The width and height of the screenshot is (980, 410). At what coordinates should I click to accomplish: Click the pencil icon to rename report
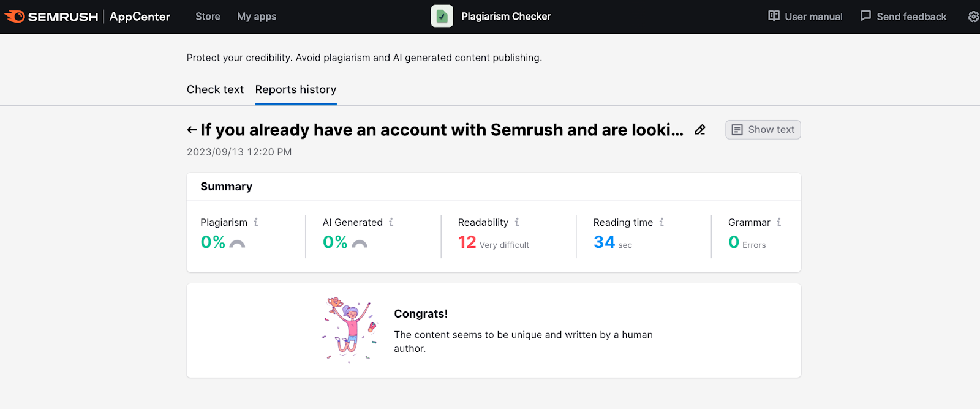point(700,130)
